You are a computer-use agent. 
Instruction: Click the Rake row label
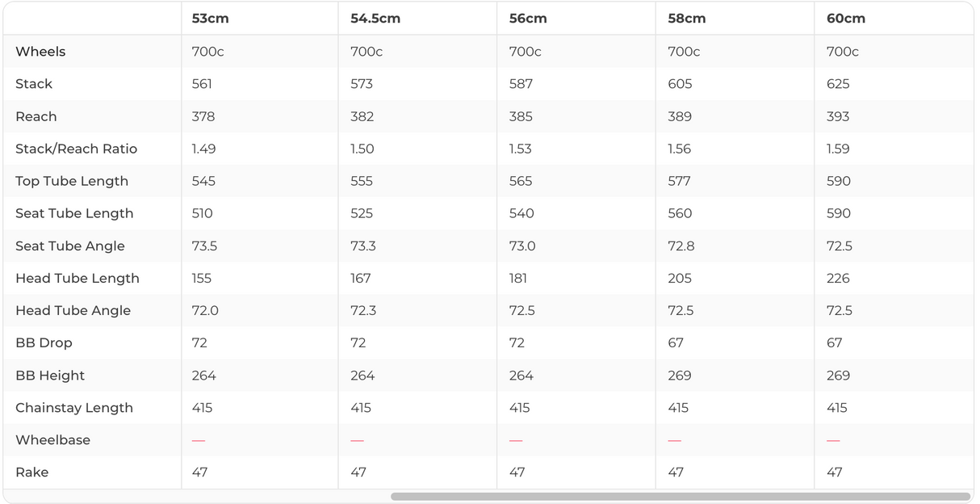point(32,472)
